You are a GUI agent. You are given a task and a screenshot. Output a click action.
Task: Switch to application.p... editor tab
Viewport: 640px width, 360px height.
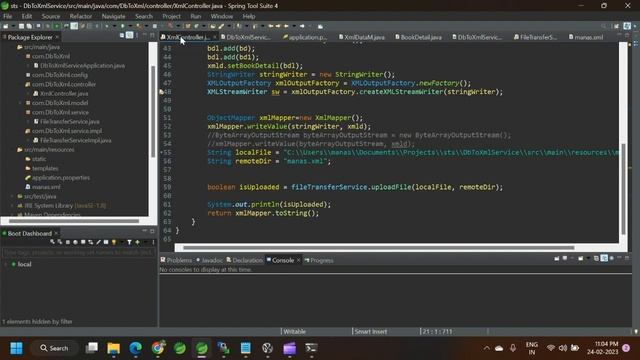[305, 37]
